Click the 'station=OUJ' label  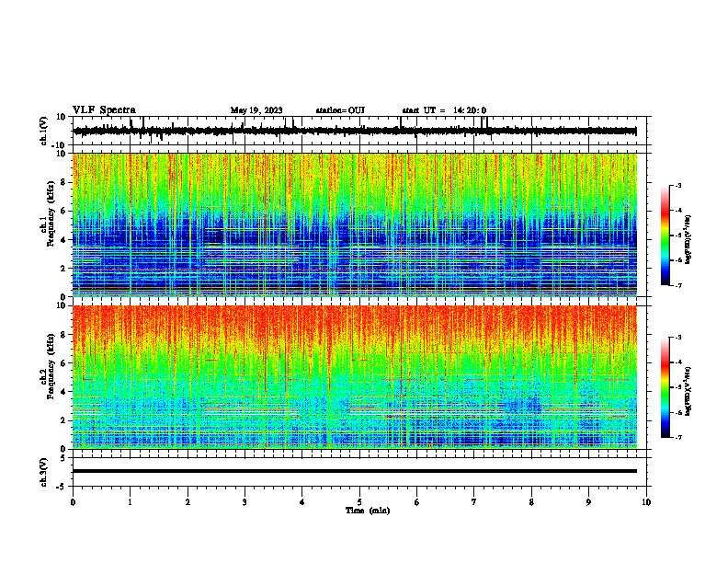[x=340, y=110]
